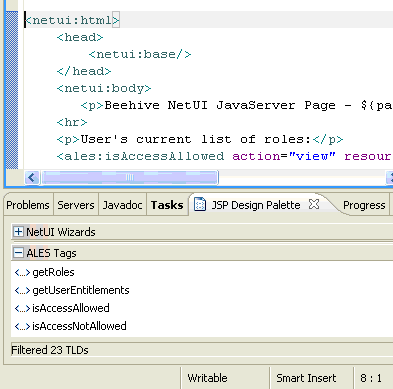This screenshot has height=389, width=393.
Task: Select the isAccessAllowed tag icon
Action: coord(22,308)
